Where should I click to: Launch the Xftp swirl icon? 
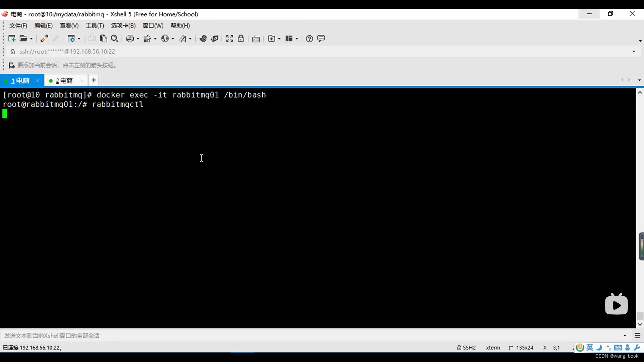point(203,39)
